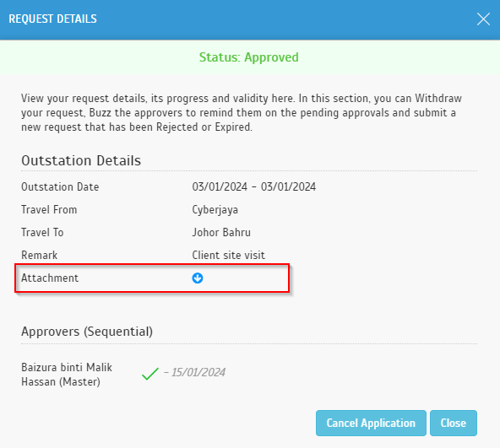Click the Outstation Date label
The height and width of the screenshot is (448, 500).
(x=60, y=186)
